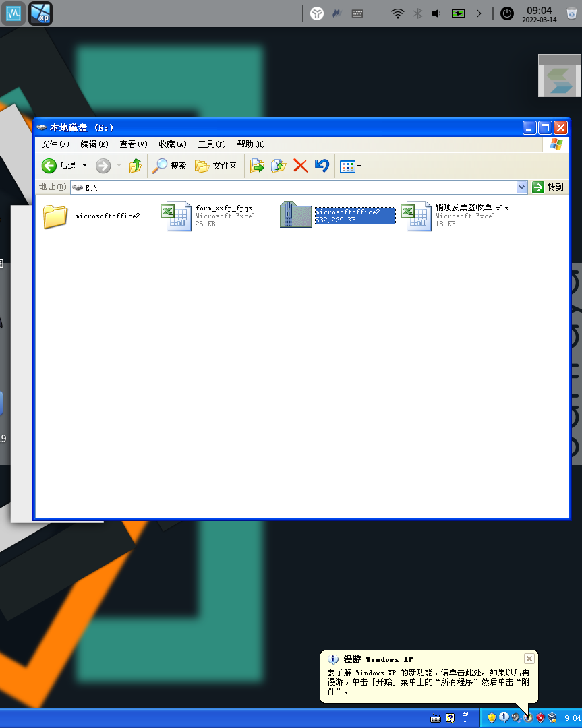
Task: Click the top panel keyboard icon
Action: coord(357,13)
